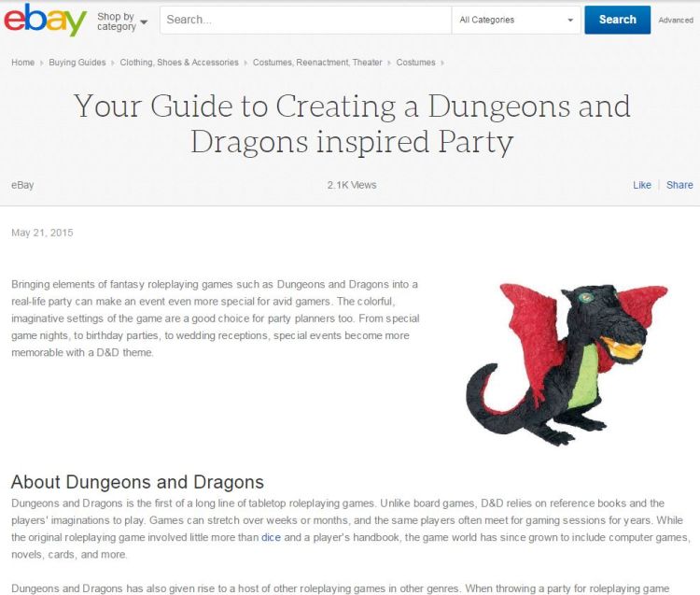Click the Like link
This screenshot has width=700, height=595.
click(642, 185)
